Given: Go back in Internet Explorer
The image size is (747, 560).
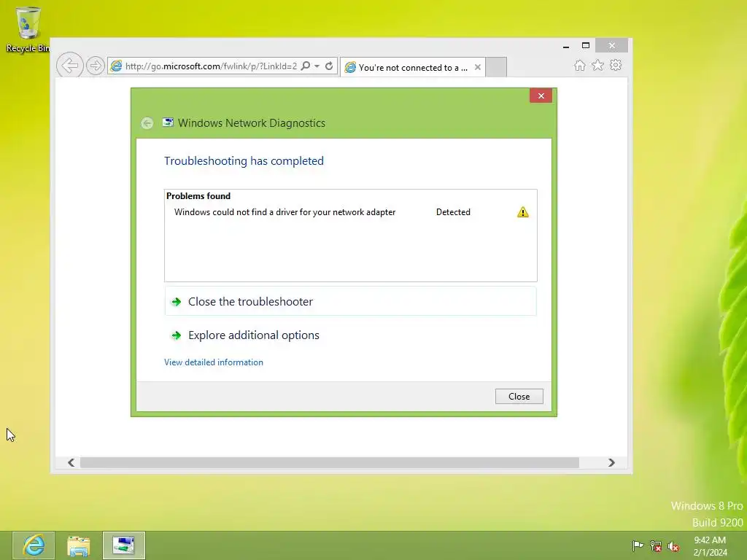Looking at the screenshot, I should click(x=70, y=65).
